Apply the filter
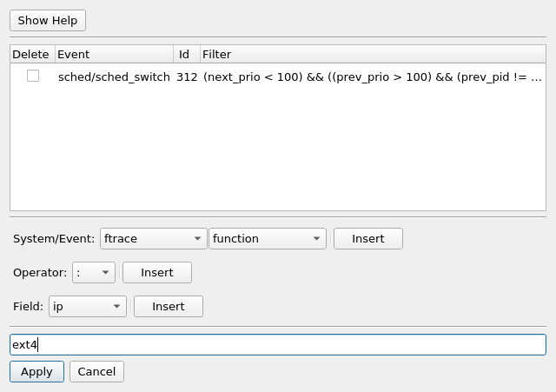 (x=36, y=371)
